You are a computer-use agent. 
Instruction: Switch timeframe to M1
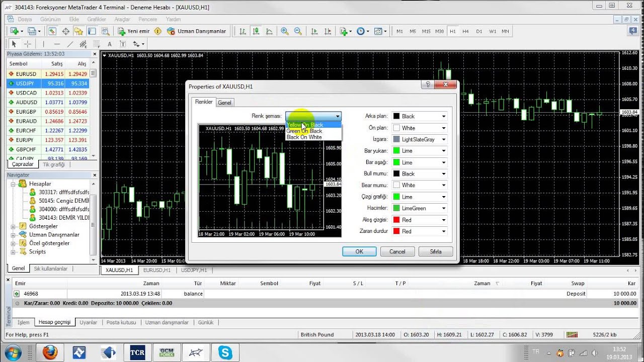(x=400, y=31)
